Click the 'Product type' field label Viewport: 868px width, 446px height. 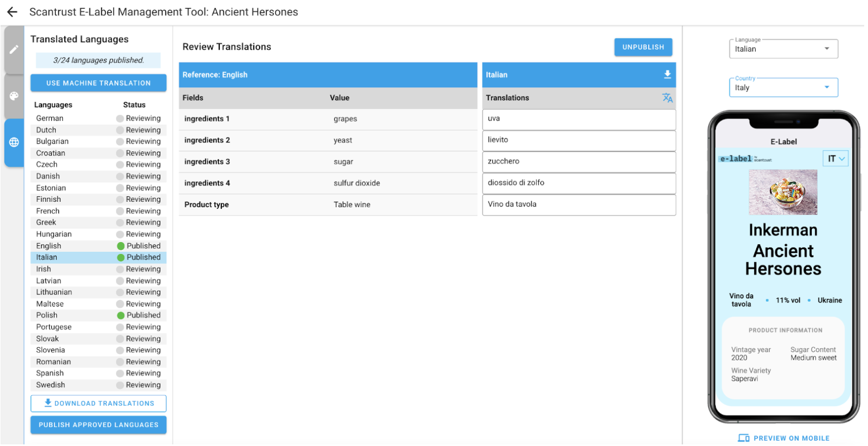pos(207,205)
